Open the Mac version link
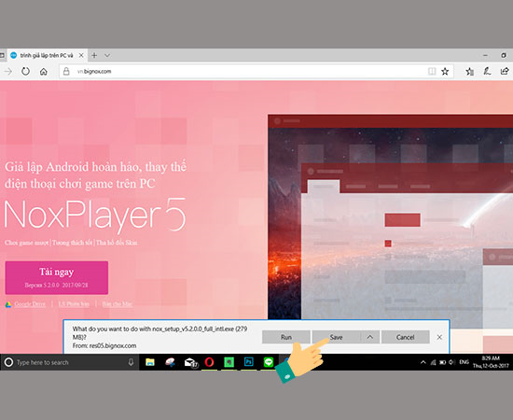Screen dimensions: 513x420 point(118,304)
